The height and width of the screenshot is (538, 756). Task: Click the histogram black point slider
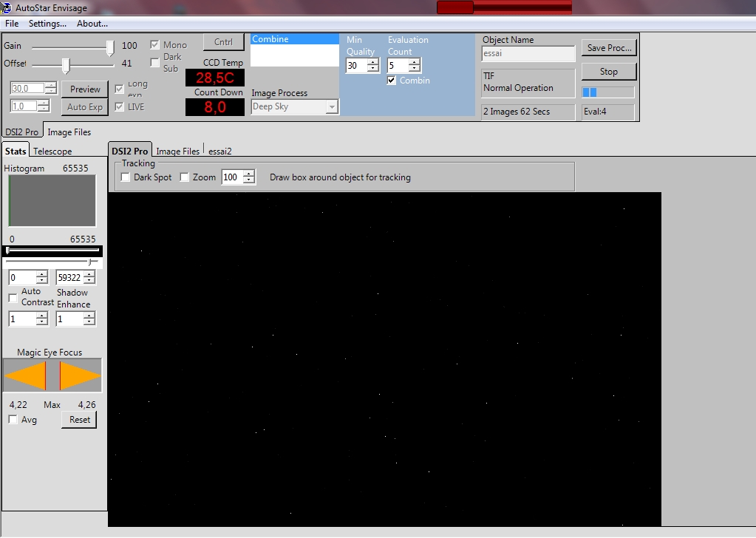(7, 250)
